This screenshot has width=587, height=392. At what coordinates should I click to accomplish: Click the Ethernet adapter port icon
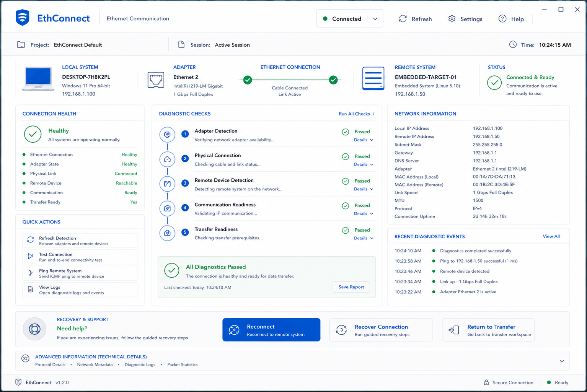[156, 80]
